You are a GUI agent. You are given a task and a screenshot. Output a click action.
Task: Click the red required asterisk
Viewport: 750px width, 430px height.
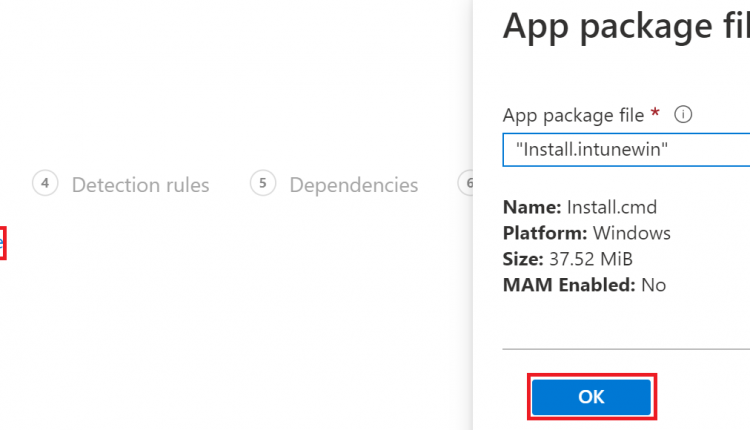click(x=655, y=115)
